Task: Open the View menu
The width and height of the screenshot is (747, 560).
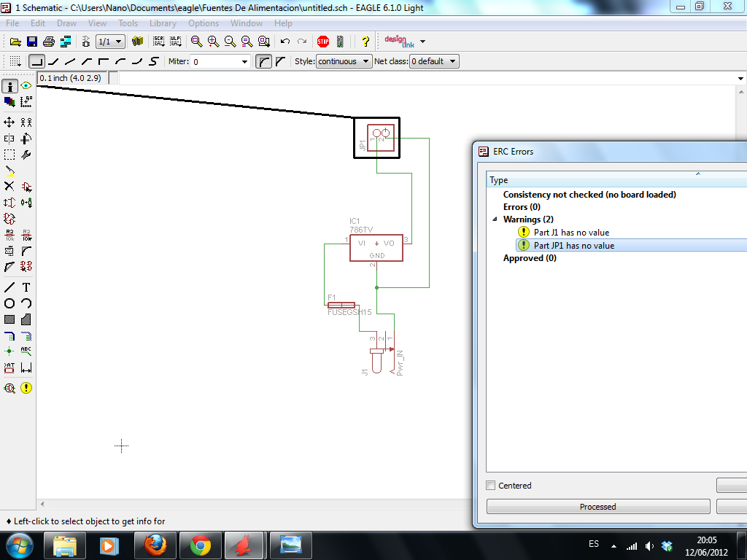Action: (97, 23)
